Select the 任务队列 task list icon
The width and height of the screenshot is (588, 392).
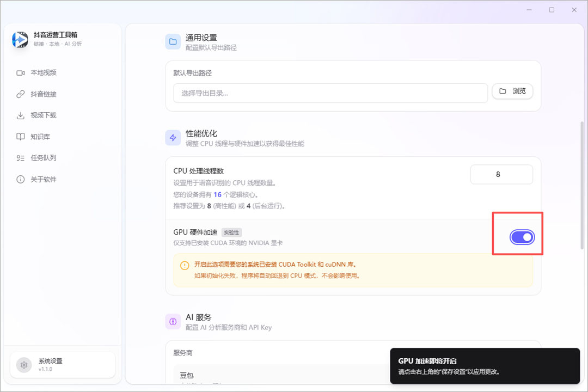(x=20, y=157)
